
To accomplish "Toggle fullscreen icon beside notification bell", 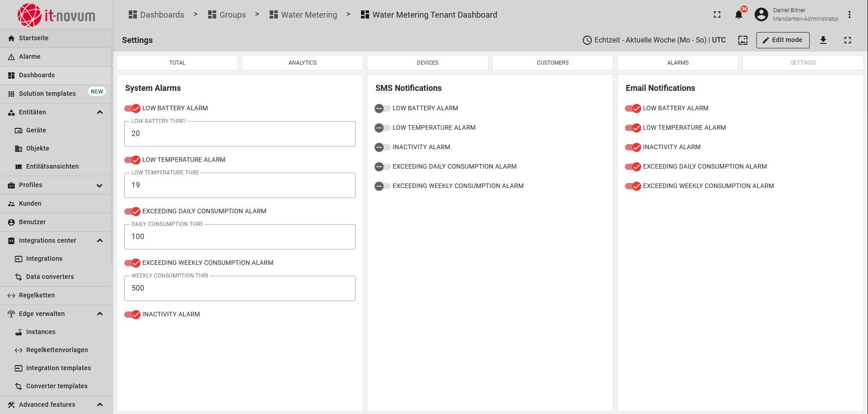I will point(717,15).
